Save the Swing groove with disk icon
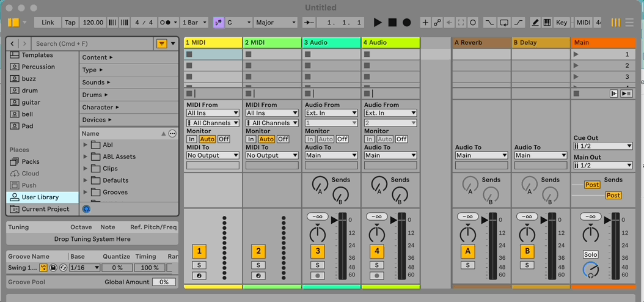The image size is (644, 302). 53,268
